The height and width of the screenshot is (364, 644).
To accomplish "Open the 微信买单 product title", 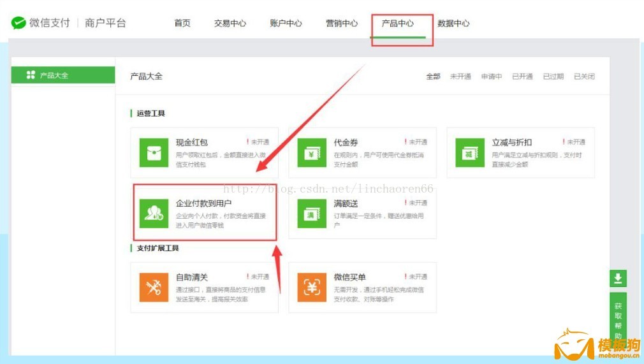I will point(350,277).
